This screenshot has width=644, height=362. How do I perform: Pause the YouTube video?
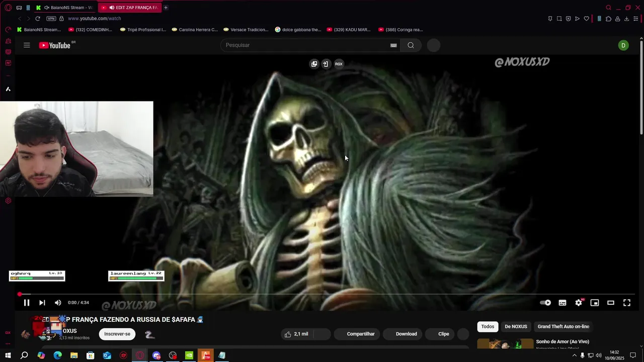[x=27, y=303]
